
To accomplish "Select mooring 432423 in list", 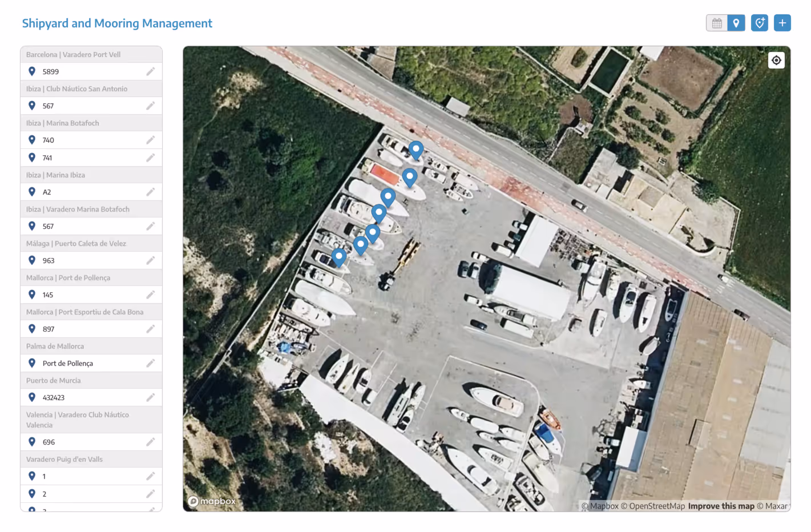I will (91, 397).
